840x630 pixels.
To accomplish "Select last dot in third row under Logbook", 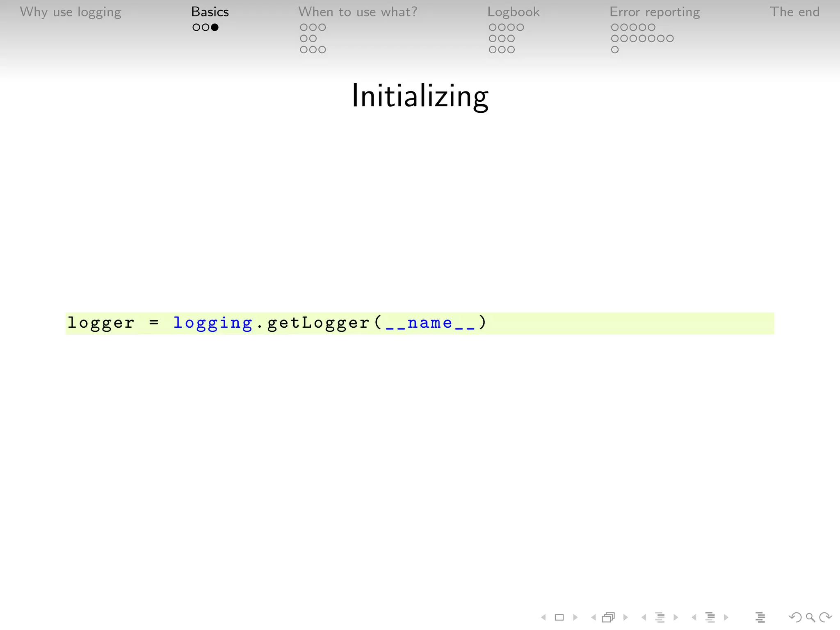I will pyautogui.click(x=511, y=50).
